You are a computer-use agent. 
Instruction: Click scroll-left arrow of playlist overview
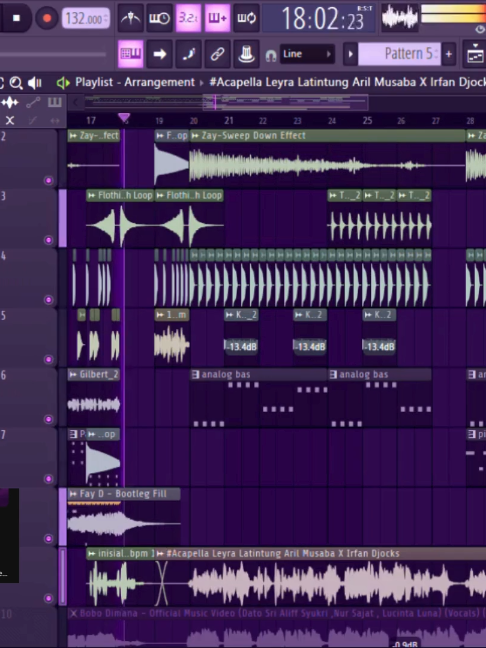pyautogui.click(x=76, y=102)
